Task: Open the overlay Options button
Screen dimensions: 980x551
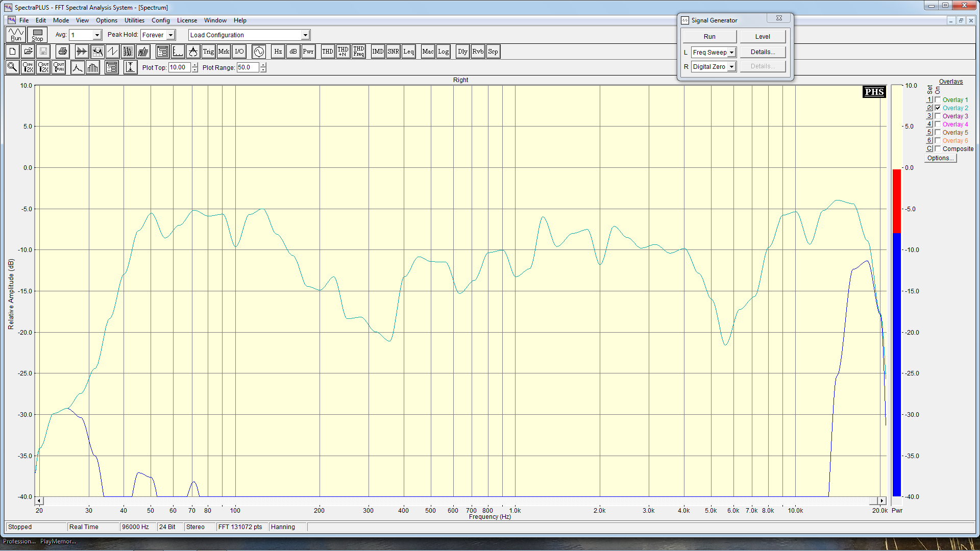Action: pos(940,158)
